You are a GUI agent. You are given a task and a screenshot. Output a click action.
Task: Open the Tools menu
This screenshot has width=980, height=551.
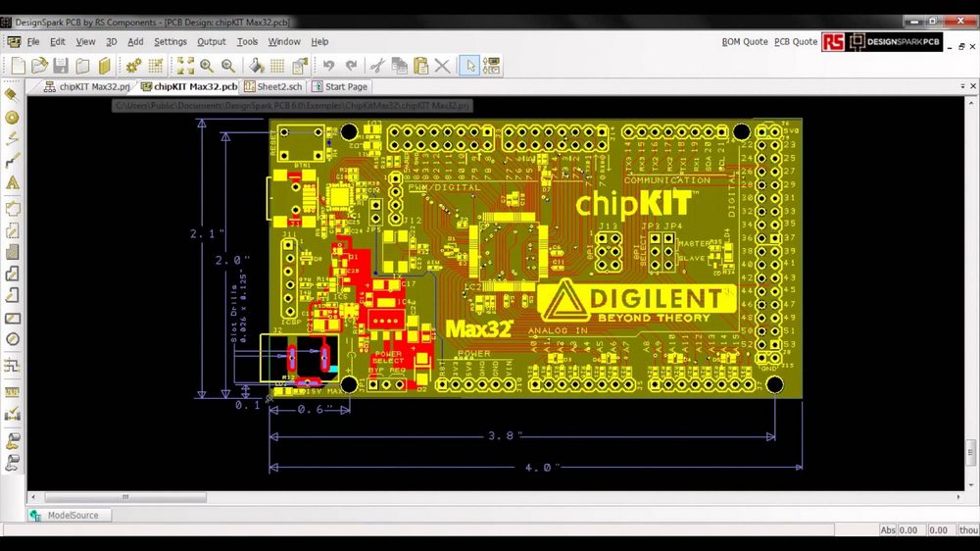coord(247,42)
